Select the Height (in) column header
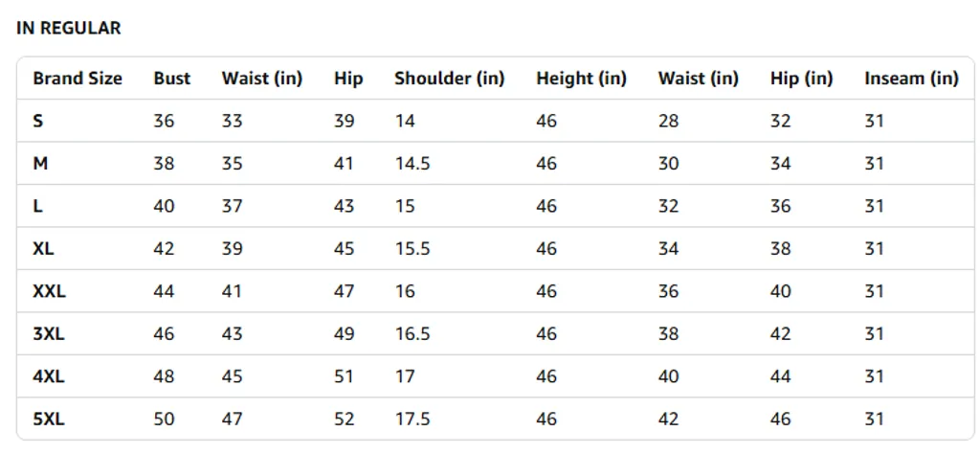The height and width of the screenshot is (454, 980). tap(581, 79)
